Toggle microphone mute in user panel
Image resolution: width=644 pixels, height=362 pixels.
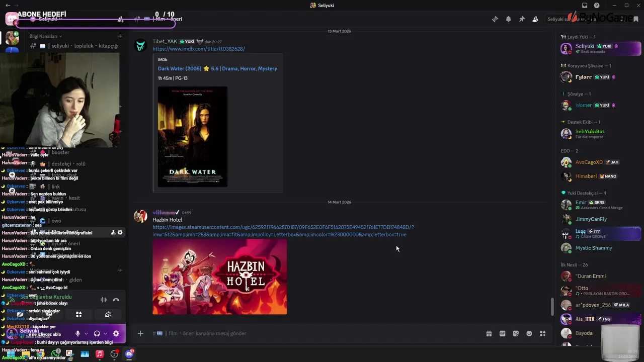click(77, 333)
